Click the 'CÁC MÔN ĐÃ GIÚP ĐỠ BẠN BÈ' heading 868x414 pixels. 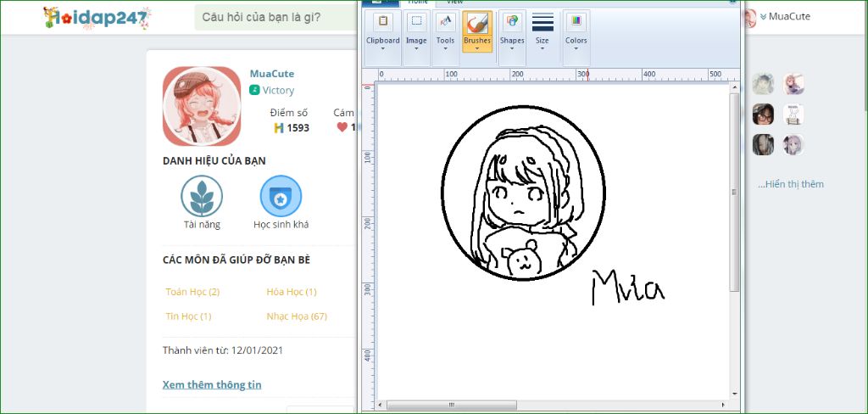[x=236, y=260]
